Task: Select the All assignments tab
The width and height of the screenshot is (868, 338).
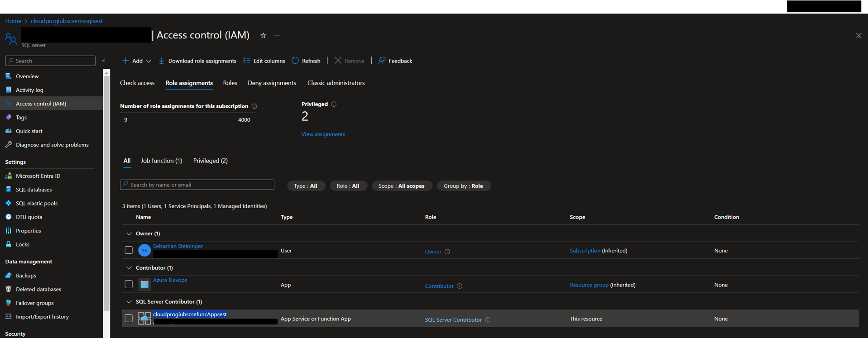Action: point(127,161)
